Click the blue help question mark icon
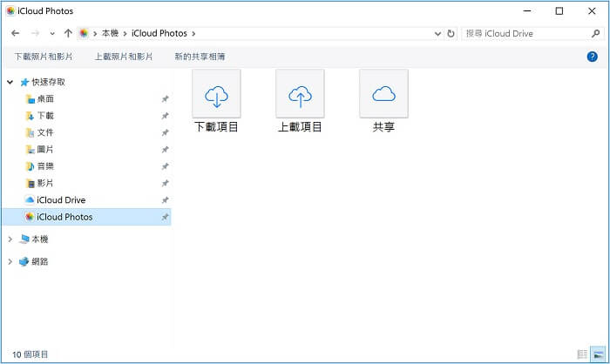610x364 pixels. [592, 57]
